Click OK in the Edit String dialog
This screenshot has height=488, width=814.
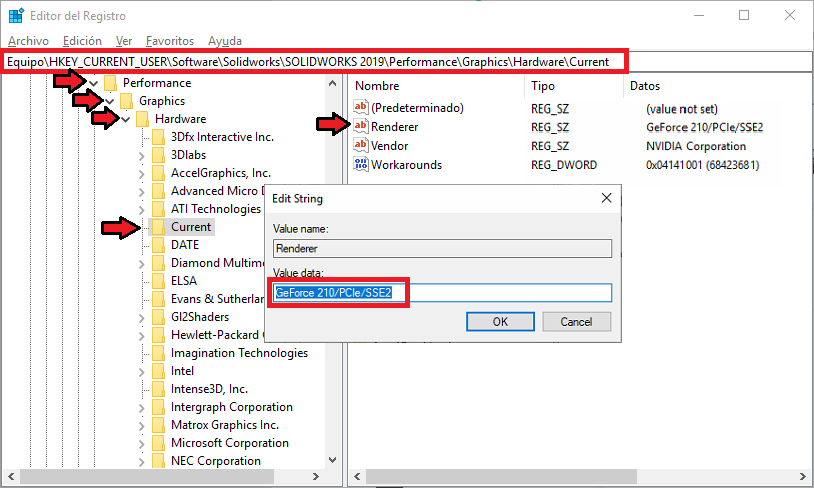(x=500, y=322)
